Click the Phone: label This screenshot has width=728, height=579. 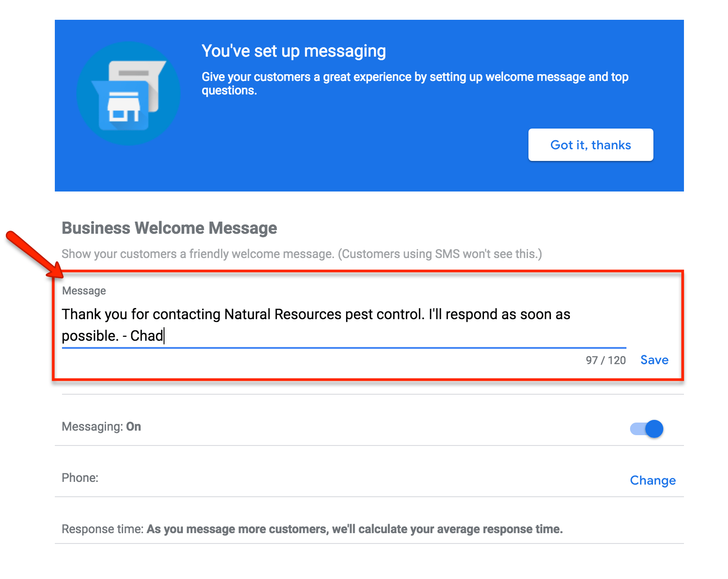(x=80, y=478)
